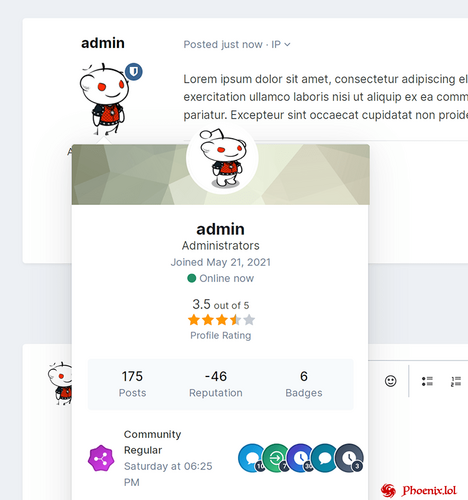Click the hovercard circular profile photo
The height and width of the screenshot is (500, 468).
(222, 159)
